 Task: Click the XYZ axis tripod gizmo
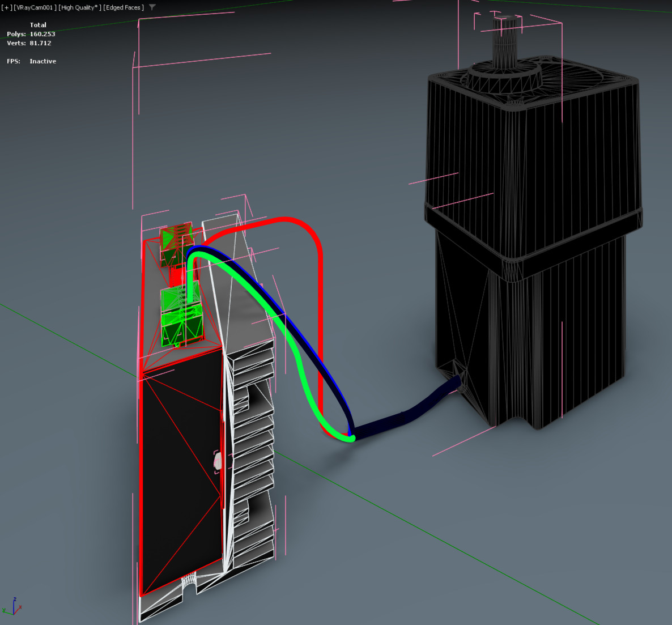[x=12, y=606]
